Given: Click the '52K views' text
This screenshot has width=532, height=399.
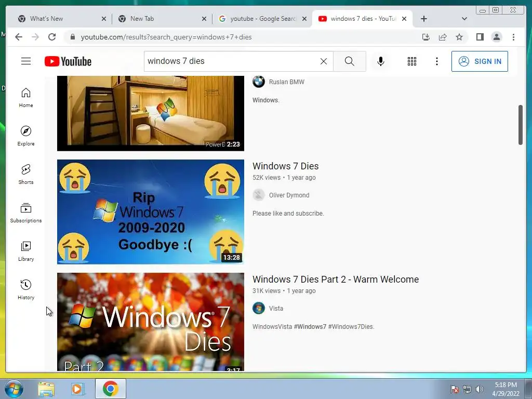Looking at the screenshot, I should pyautogui.click(x=267, y=178).
